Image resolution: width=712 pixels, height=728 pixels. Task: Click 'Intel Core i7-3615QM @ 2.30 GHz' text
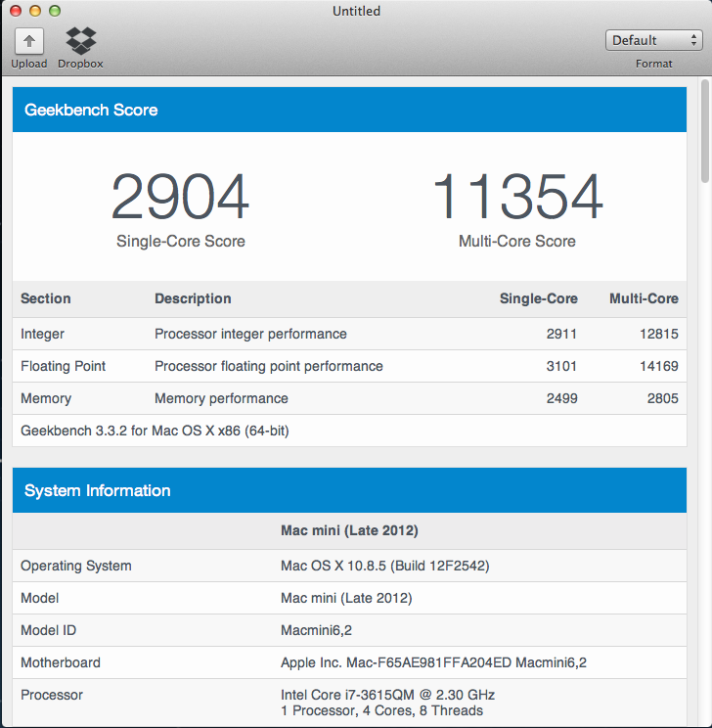[387, 695]
